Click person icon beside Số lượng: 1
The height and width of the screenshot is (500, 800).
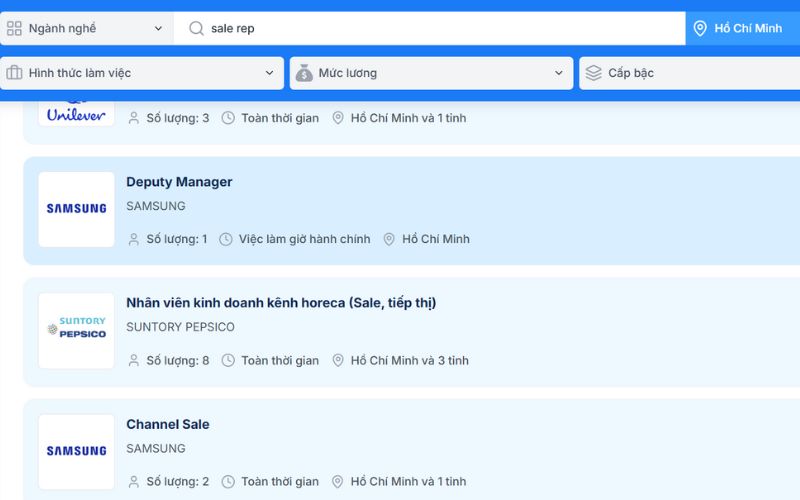tap(134, 239)
